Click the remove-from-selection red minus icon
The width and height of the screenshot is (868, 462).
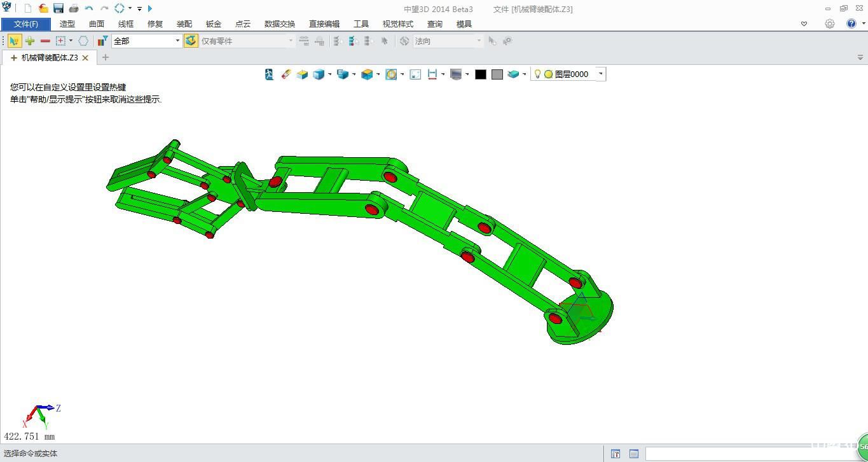[45, 41]
